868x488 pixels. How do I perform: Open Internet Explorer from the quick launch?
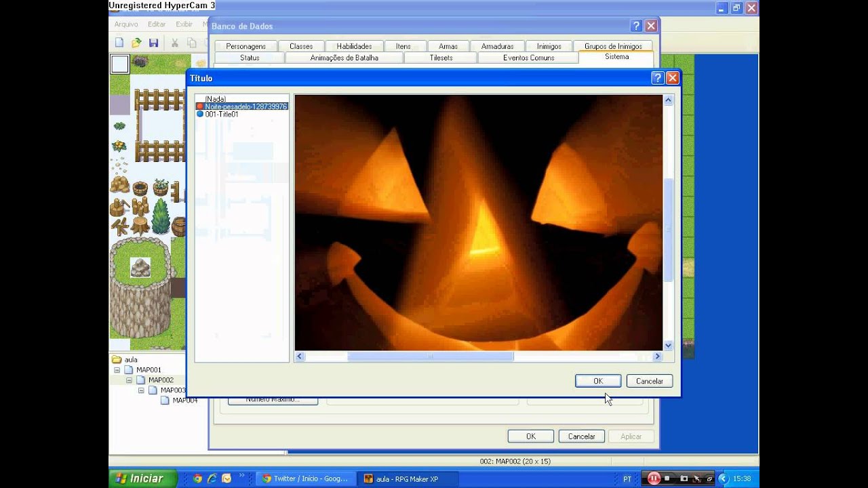(x=212, y=479)
